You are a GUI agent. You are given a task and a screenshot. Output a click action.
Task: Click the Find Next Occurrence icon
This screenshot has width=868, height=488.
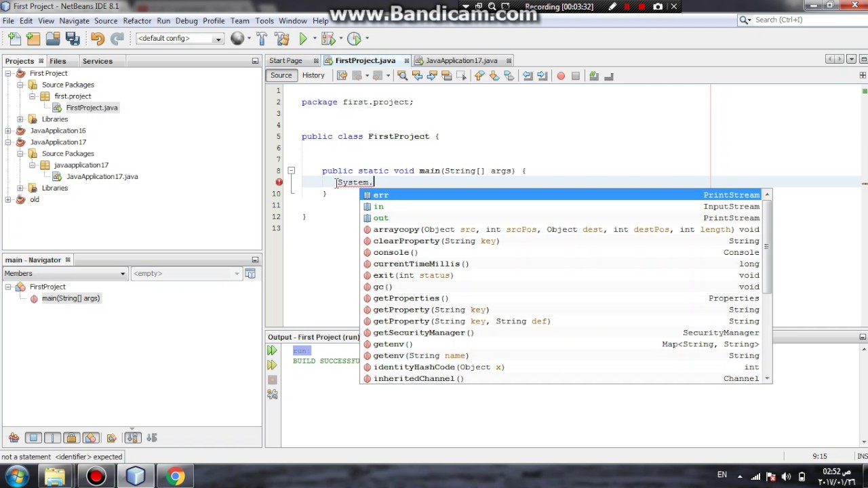[432, 76]
